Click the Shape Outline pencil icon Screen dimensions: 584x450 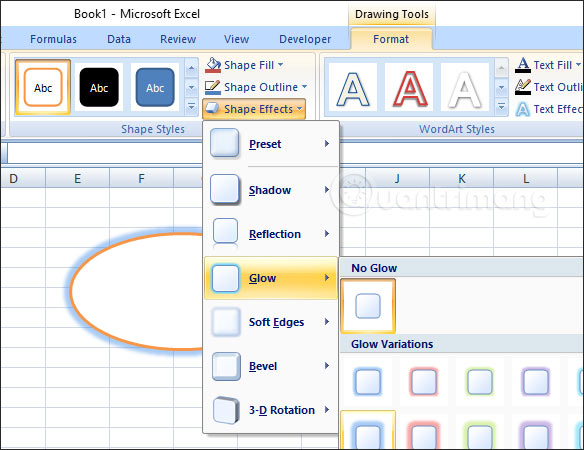pyautogui.click(x=213, y=87)
